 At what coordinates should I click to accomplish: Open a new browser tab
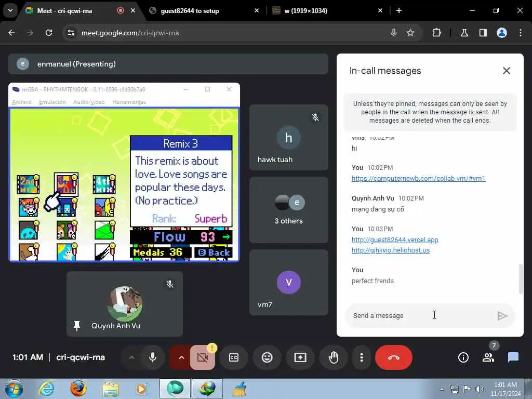399,10
